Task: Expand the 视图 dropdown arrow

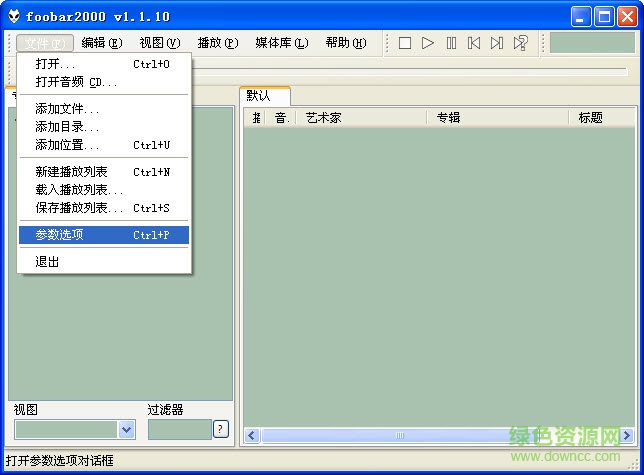Action: point(126,430)
